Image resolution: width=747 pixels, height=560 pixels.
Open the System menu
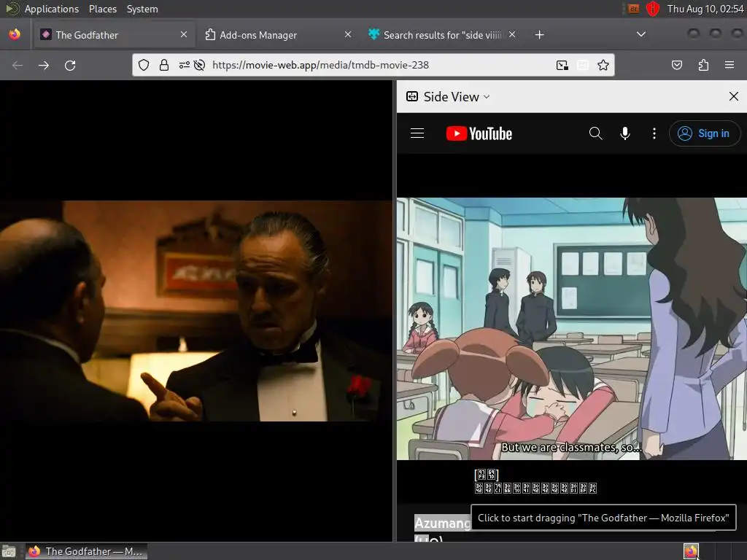pyautogui.click(x=142, y=9)
